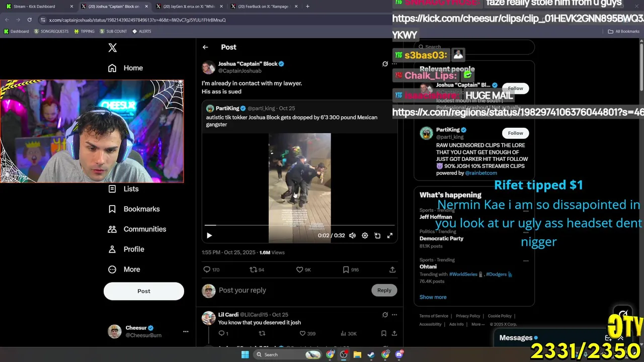Open more options for Ohtani trend
Image resolution: width=644 pixels, height=362 pixels.
coord(526,261)
